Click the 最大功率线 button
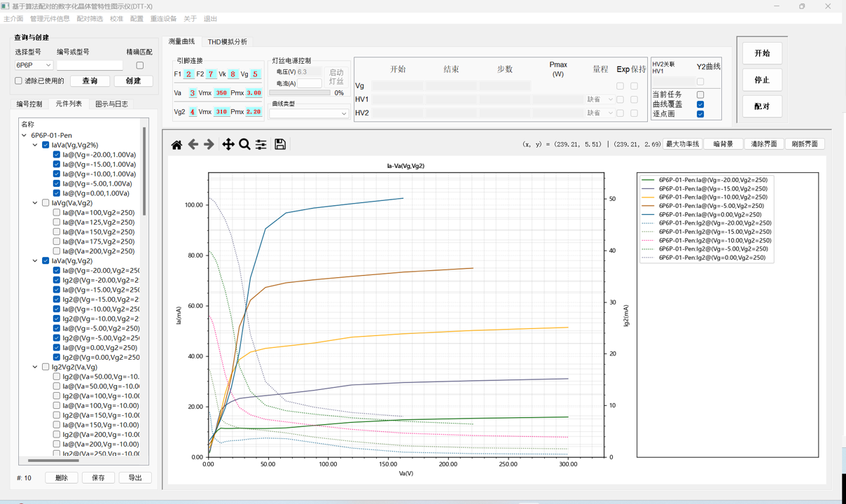The image size is (846, 504). (682, 144)
